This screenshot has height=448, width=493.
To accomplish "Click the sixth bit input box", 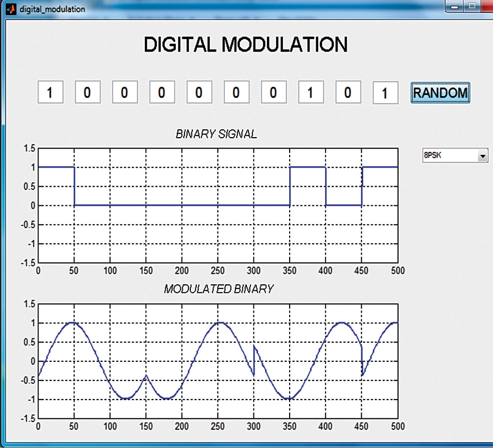I will tap(236, 93).
